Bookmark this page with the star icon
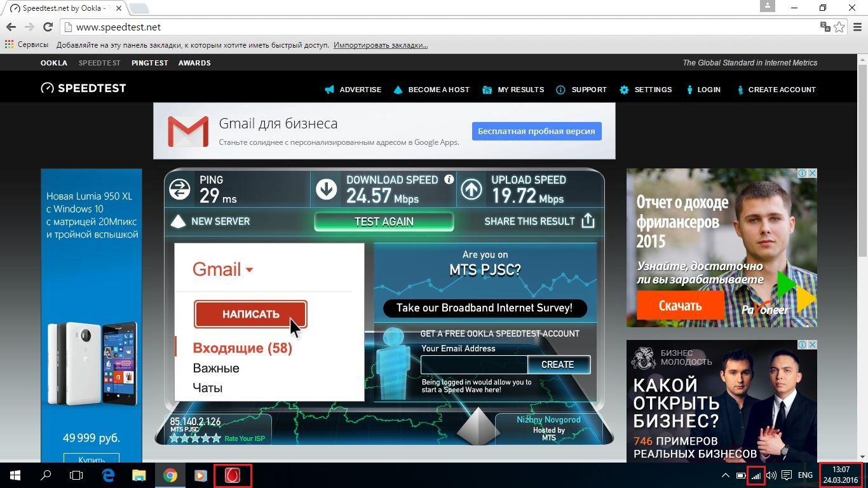Image resolution: width=868 pixels, height=488 pixels. [839, 27]
